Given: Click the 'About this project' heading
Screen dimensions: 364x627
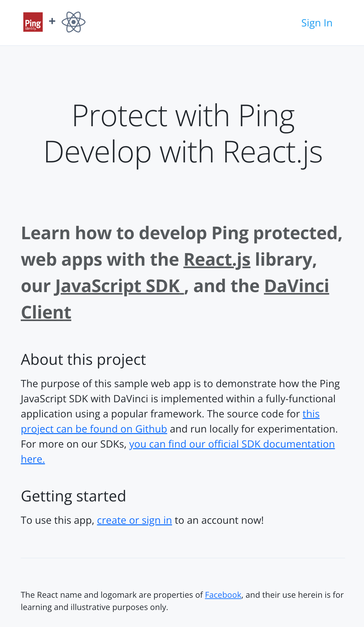Looking at the screenshot, I should (x=83, y=359).
